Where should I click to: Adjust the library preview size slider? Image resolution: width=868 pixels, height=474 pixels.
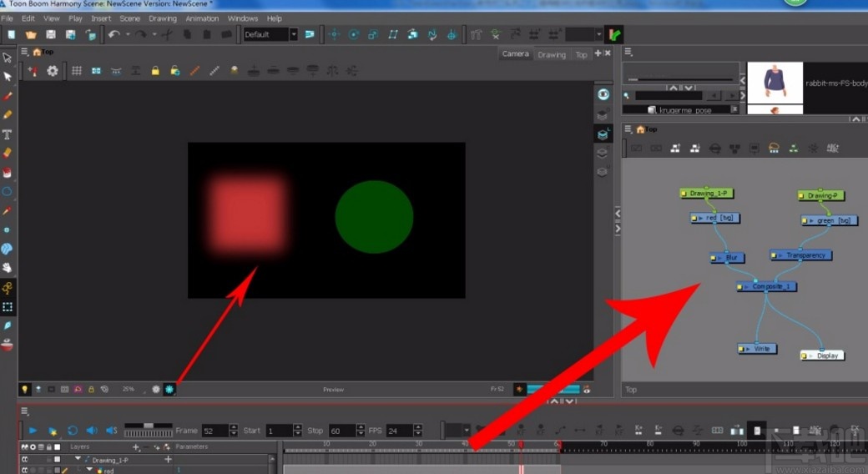(680, 80)
